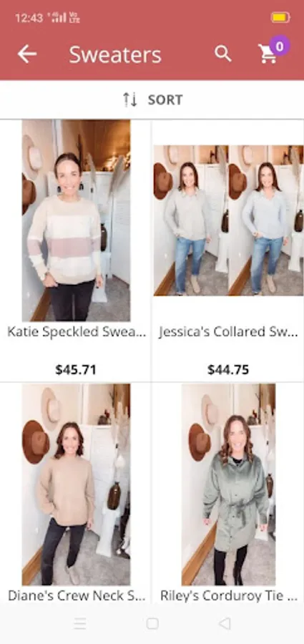Select Diane's Crew Neck title
304x644 pixels.
tap(77, 595)
